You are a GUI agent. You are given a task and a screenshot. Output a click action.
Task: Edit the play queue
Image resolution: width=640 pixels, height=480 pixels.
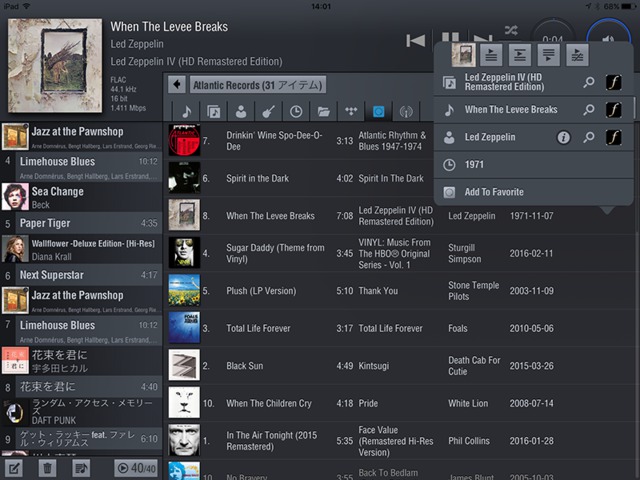click(x=13, y=468)
